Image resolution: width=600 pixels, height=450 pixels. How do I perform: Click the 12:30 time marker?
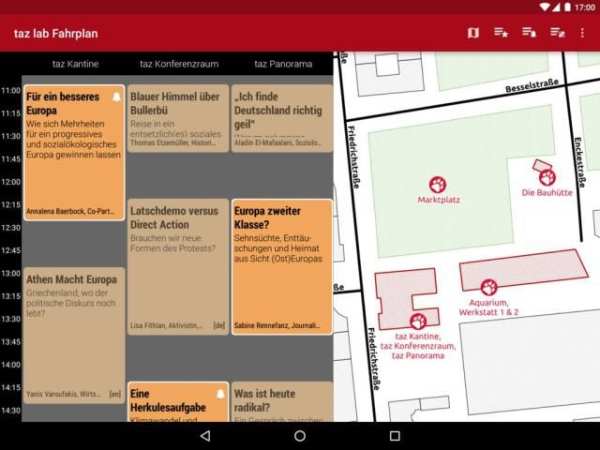tap(10, 228)
